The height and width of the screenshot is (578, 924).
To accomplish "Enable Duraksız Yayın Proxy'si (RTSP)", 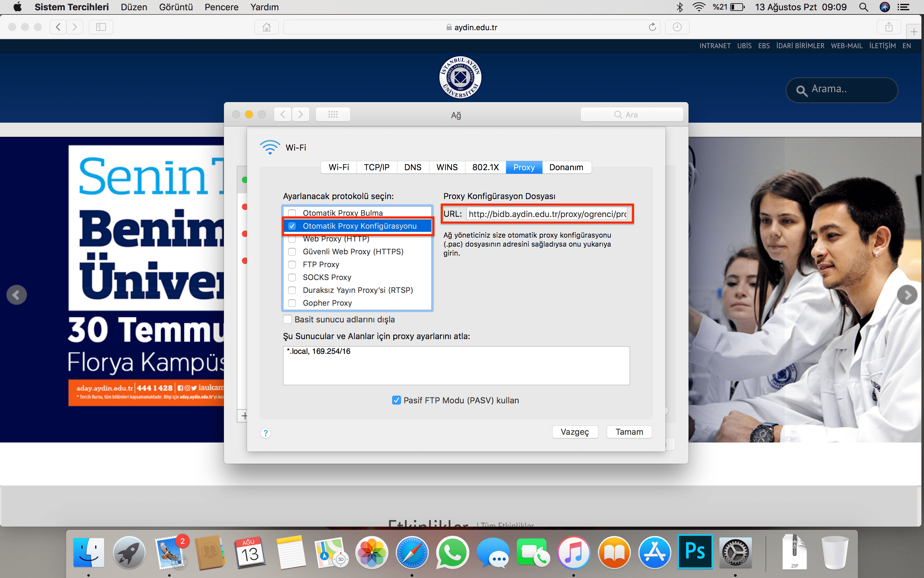I will (x=292, y=290).
